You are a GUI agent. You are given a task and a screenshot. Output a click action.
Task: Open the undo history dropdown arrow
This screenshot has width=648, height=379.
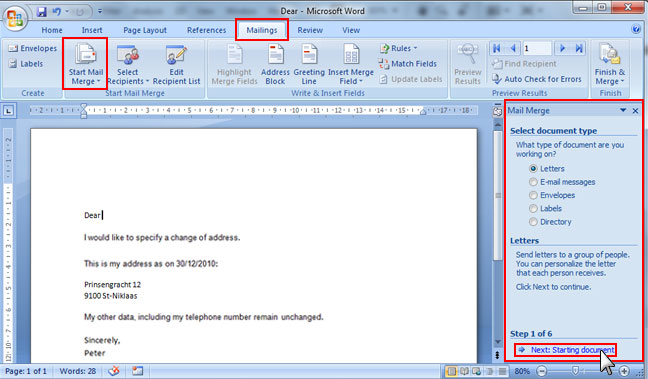click(67, 12)
